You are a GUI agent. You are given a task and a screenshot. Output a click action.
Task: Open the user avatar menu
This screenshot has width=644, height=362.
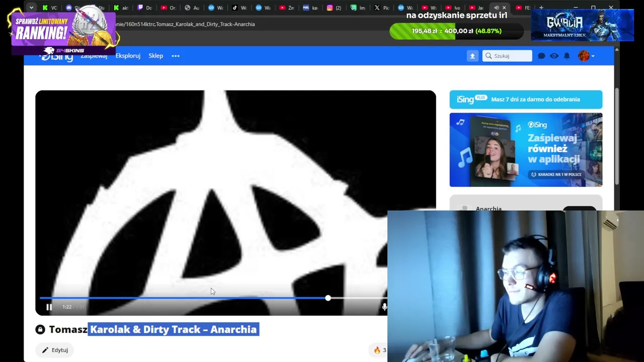(586, 56)
